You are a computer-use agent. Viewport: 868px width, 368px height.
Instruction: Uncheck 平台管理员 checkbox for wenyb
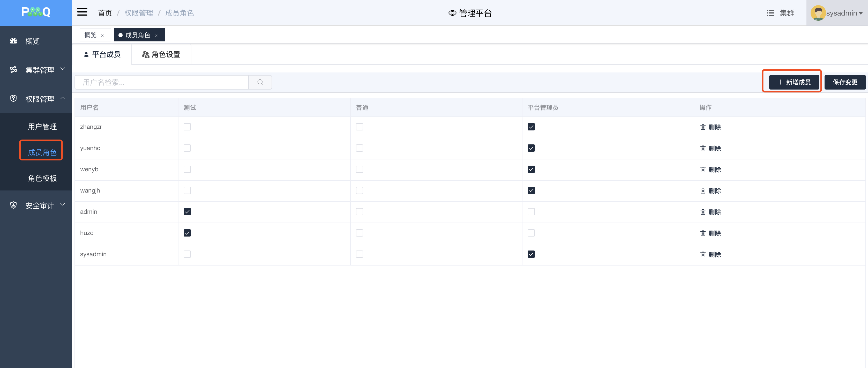pyautogui.click(x=531, y=169)
